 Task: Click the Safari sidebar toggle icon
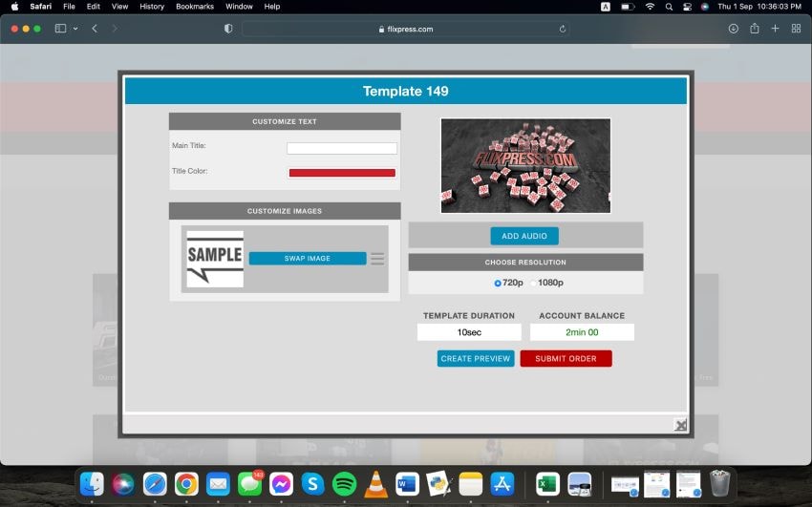click(x=60, y=29)
